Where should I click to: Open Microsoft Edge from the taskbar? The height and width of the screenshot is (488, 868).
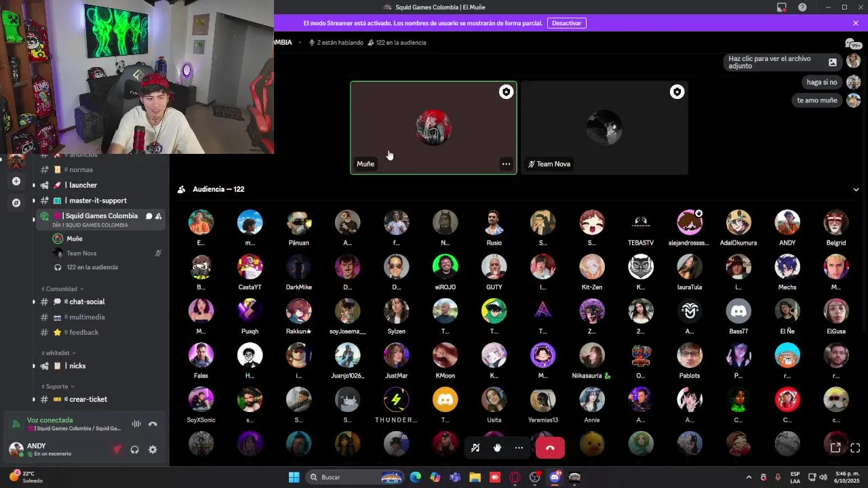tap(416, 477)
